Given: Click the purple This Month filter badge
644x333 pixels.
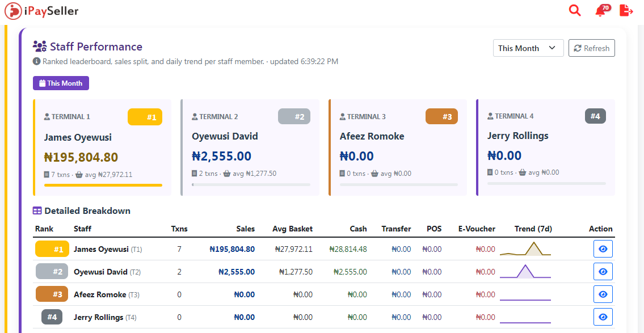Looking at the screenshot, I should pyautogui.click(x=61, y=83).
